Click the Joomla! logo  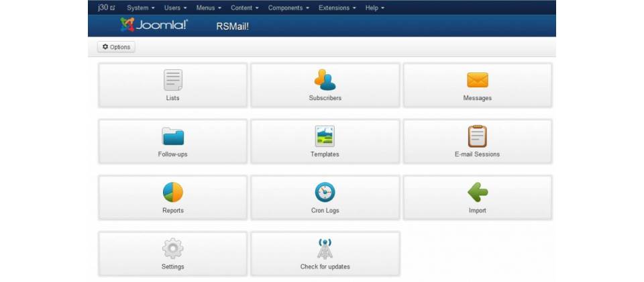154,25
